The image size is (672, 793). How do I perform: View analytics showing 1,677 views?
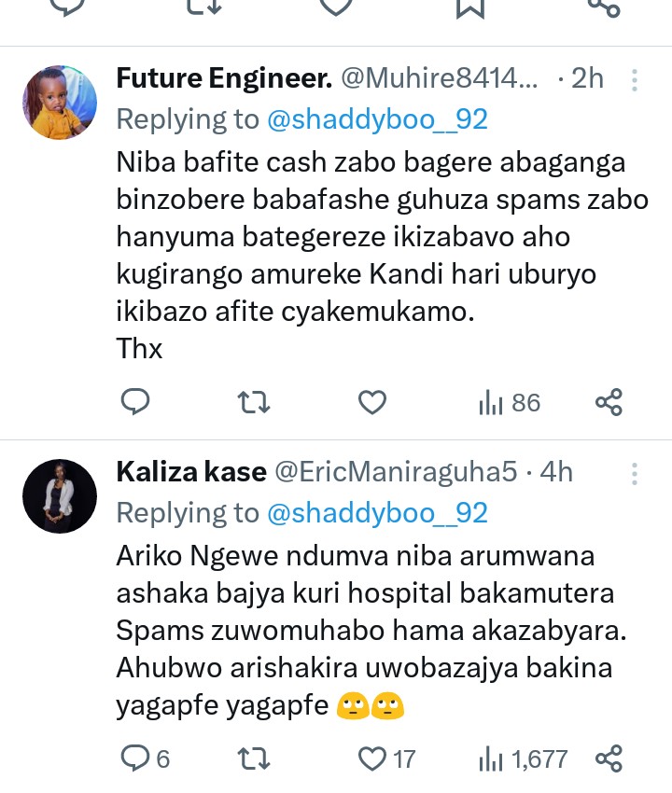pos(523,758)
